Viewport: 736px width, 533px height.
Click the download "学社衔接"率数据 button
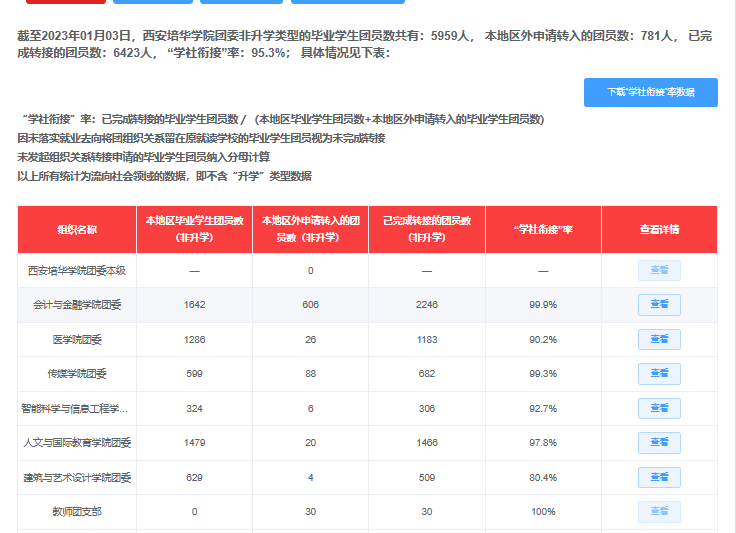[x=650, y=92]
